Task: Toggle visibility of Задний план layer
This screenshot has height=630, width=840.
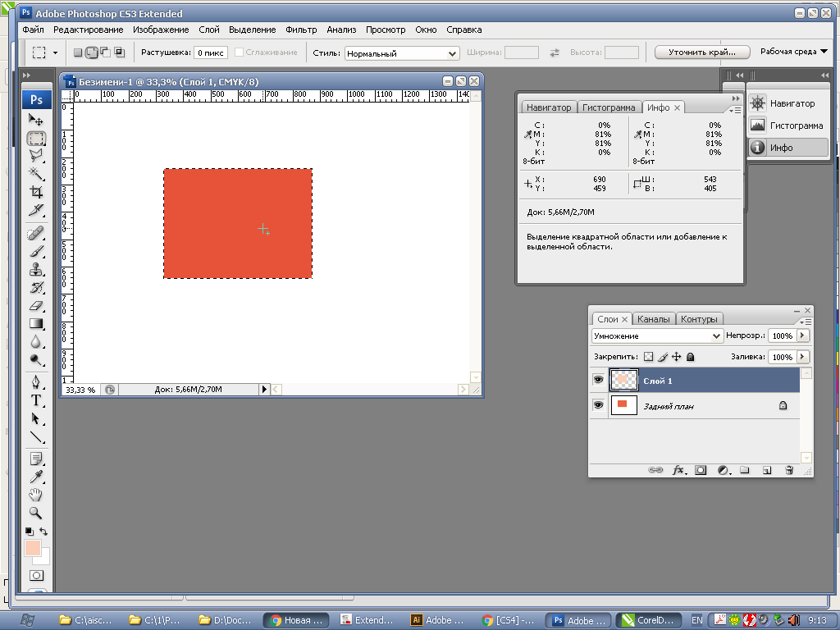Action: [x=598, y=405]
